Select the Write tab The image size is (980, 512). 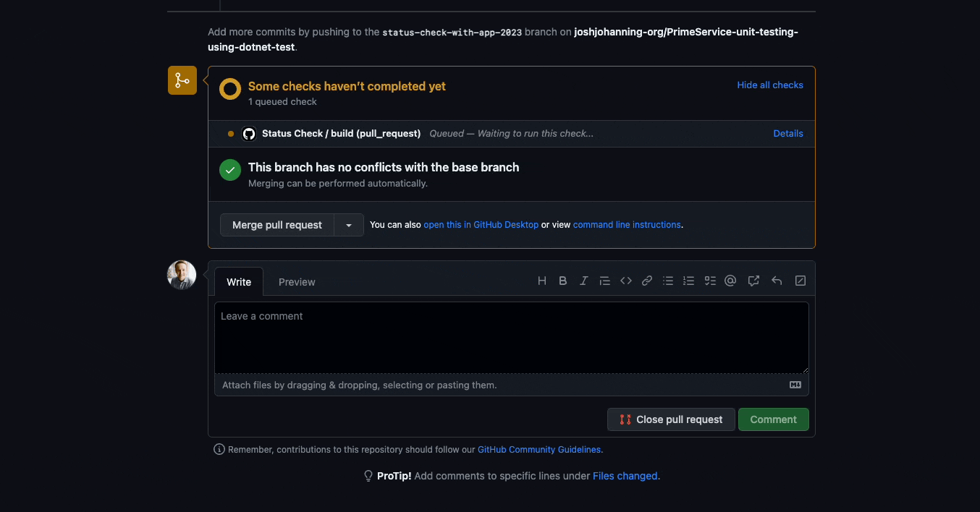click(239, 282)
